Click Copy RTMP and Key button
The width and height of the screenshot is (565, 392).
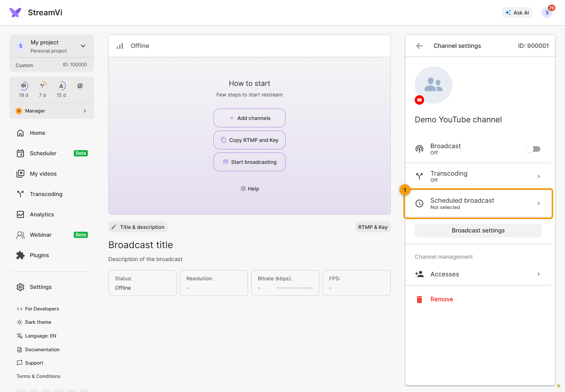(250, 140)
